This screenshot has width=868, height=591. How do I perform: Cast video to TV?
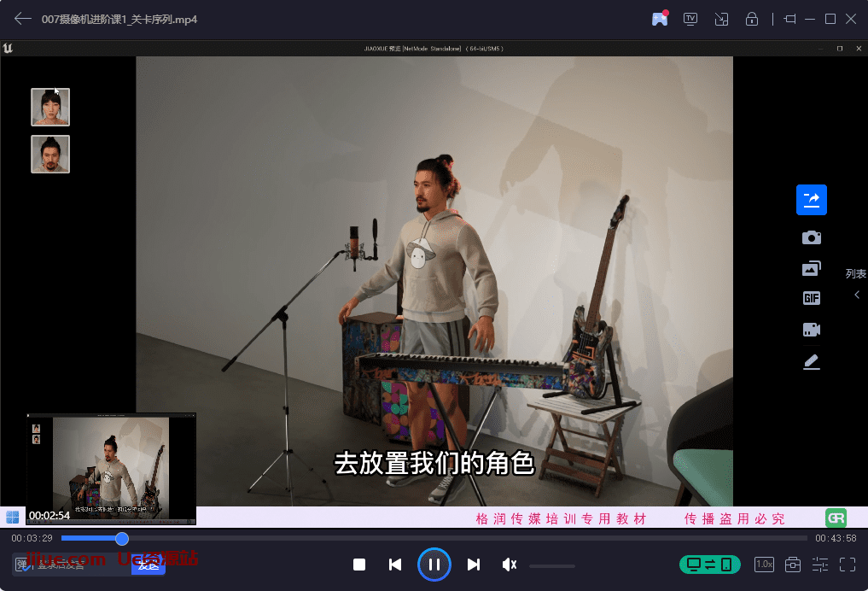click(x=690, y=19)
